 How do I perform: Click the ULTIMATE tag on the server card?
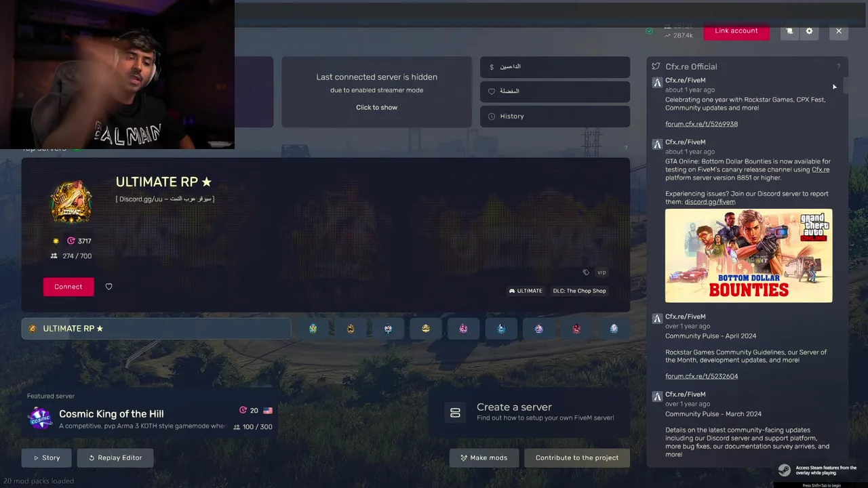click(526, 291)
